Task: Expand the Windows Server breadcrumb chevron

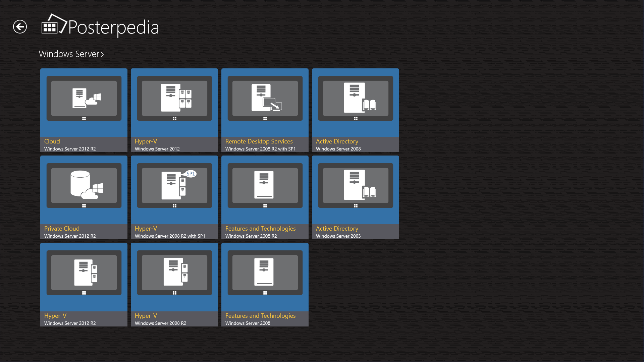Action: click(102, 54)
